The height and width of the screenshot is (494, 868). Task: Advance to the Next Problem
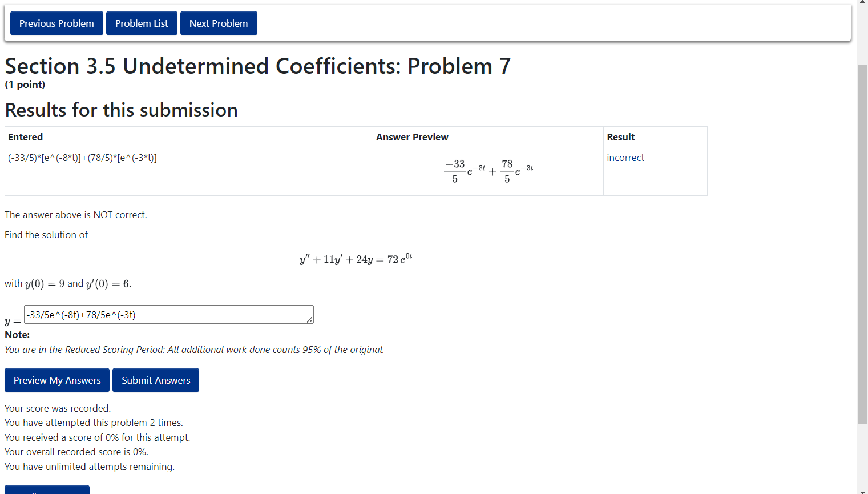(219, 23)
